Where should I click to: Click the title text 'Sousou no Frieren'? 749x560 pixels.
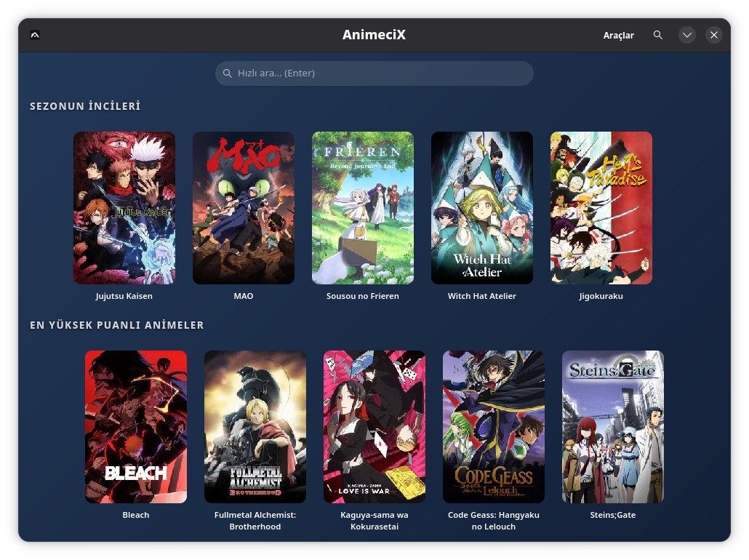click(x=363, y=296)
